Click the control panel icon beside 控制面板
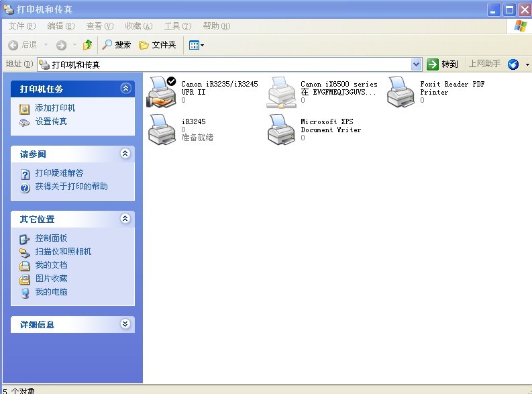Viewport: 532px width, 394px height. (24, 239)
